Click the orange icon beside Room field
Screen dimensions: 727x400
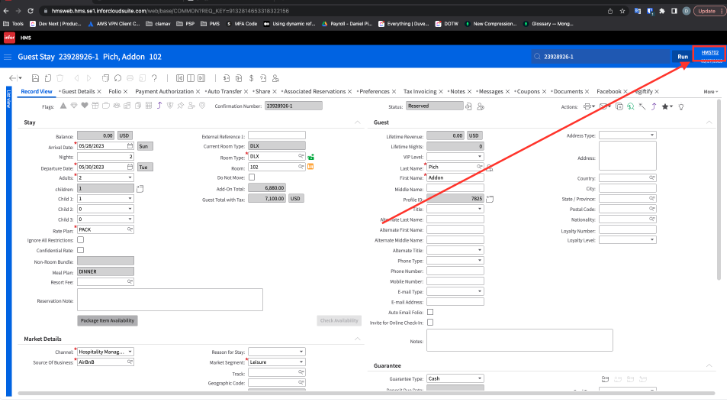coord(311,167)
